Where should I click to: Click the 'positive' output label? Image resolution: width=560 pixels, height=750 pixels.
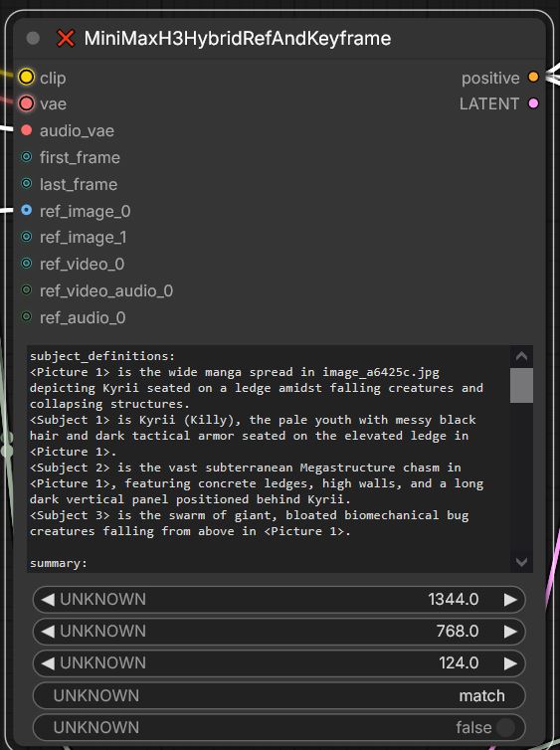pos(490,78)
